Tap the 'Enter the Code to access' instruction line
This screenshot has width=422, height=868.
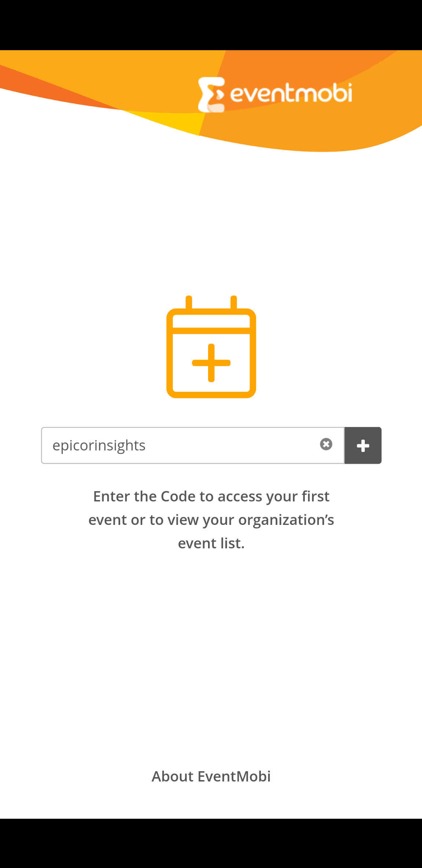(x=211, y=496)
